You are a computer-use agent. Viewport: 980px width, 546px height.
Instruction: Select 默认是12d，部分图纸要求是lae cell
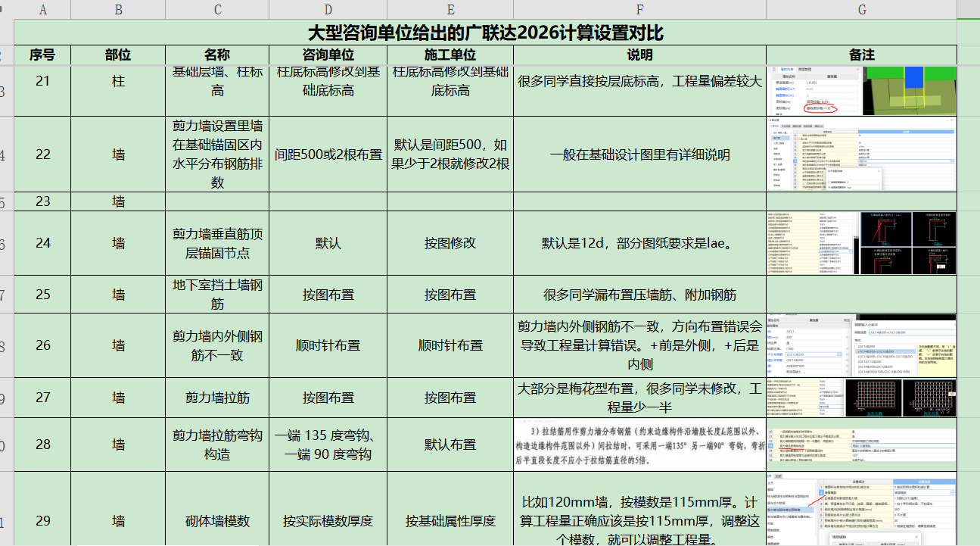(639, 244)
